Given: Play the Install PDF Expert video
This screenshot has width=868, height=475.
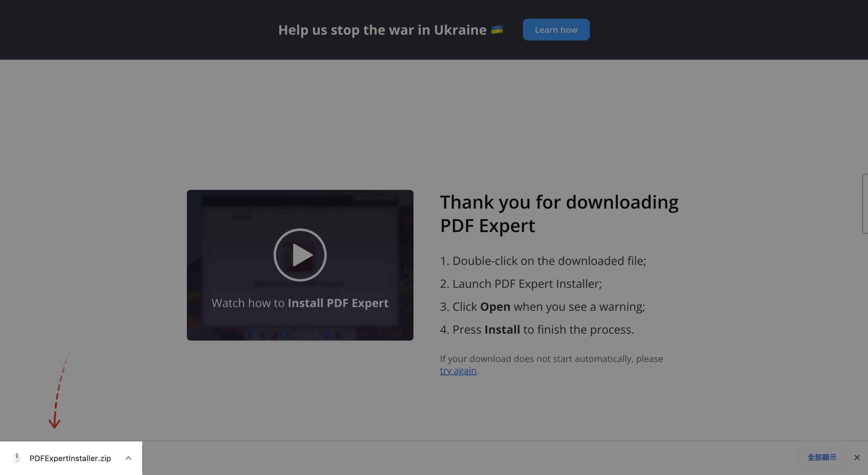Looking at the screenshot, I should click(300, 255).
